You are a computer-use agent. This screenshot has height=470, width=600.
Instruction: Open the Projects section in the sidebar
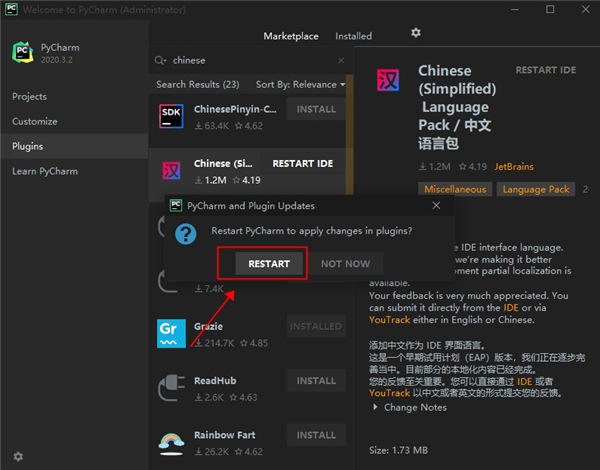point(29,96)
